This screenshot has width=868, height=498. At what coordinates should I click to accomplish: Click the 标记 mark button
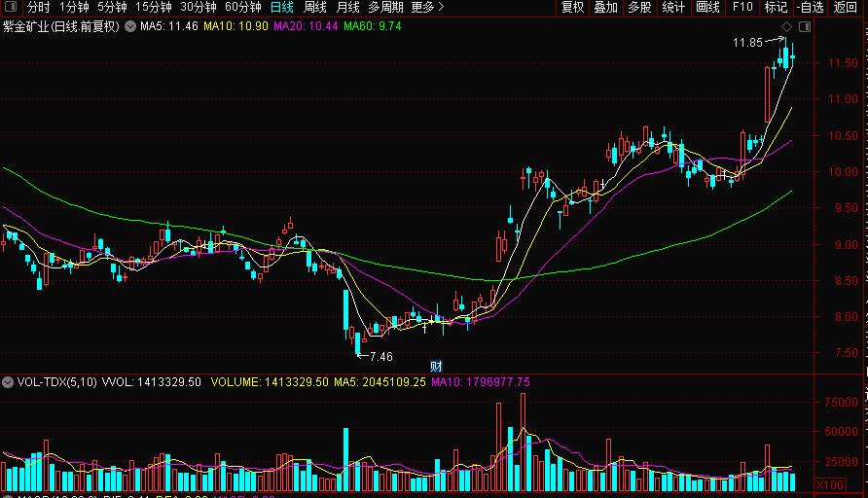click(776, 7)
